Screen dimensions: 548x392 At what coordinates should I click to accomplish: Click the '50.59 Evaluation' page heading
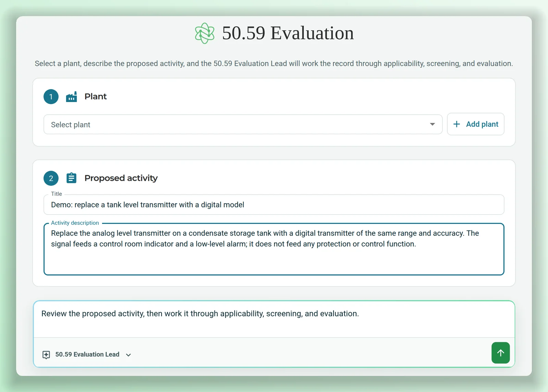click(x=288, y=33)
